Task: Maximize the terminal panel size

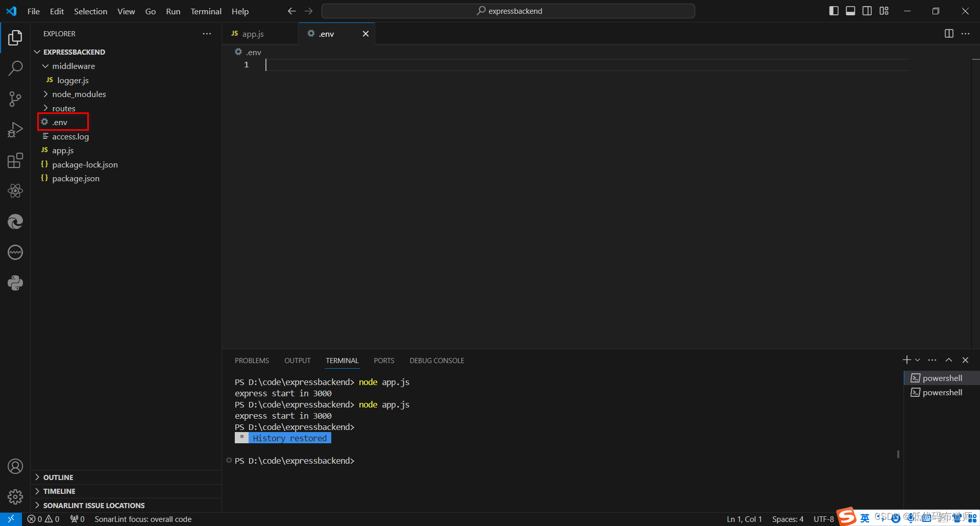Action: (x=949, y=360)
